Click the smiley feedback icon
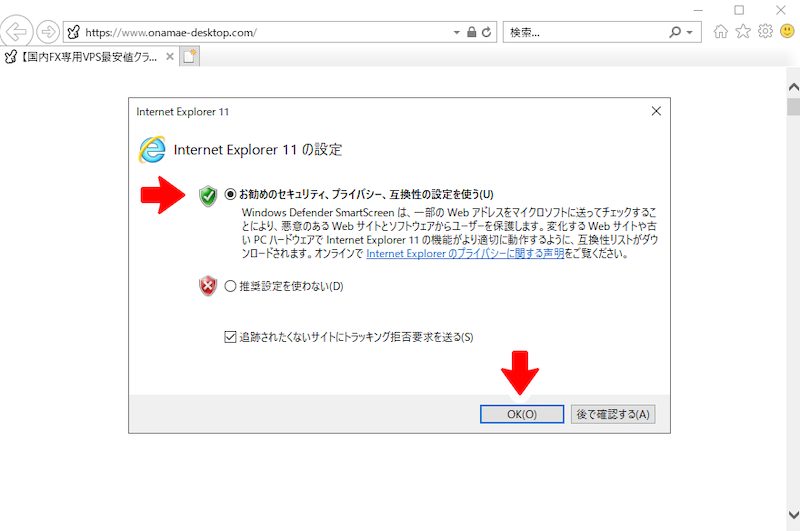This screenshot has height=531, width=800. coord(787,32)
